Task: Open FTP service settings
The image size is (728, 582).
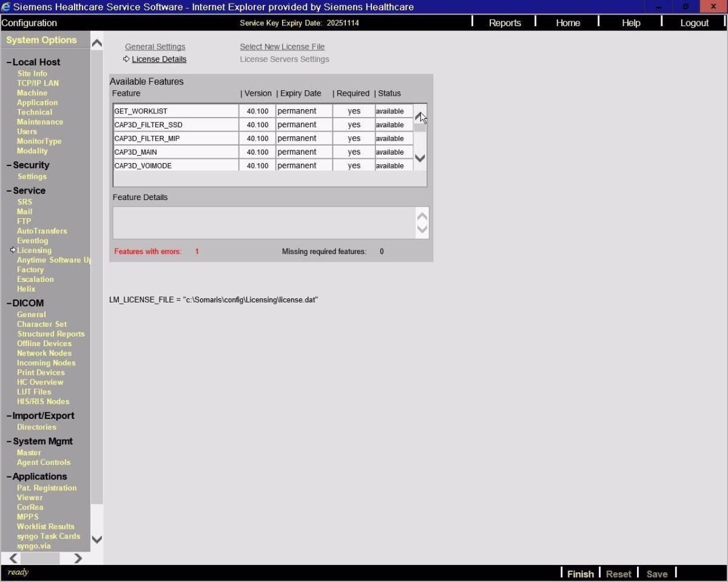Action: coord(24,221)
